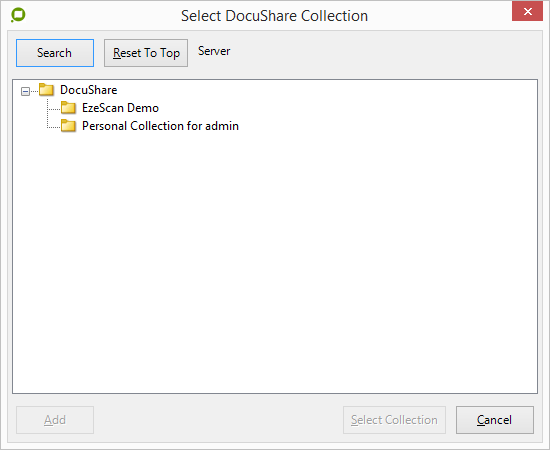The height and width of the screenshot is (450, 550).
Task: Click the Server label text
Action: [214, 51]
